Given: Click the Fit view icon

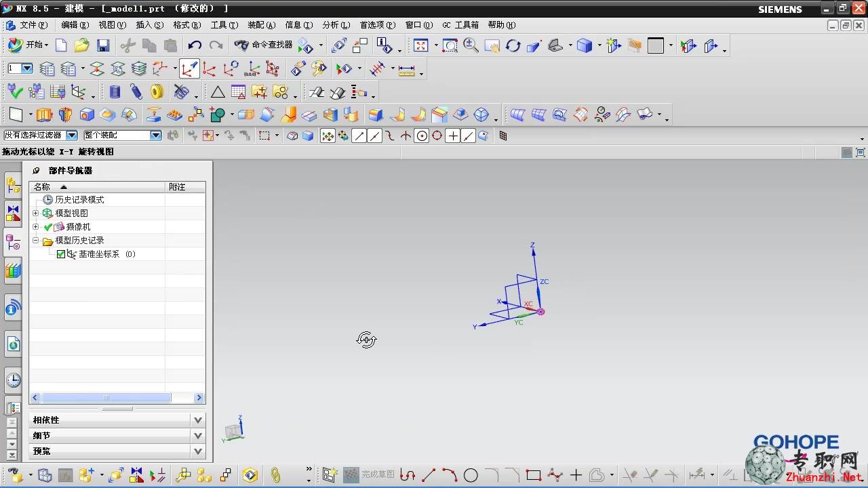Looking at the screenshot, I should [421, 45].
